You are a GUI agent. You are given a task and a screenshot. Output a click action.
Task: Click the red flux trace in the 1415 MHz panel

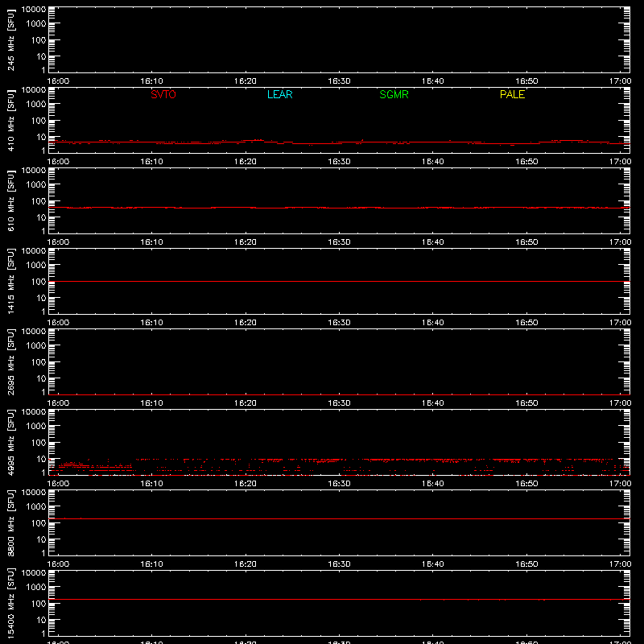click(x=339, y=281)
